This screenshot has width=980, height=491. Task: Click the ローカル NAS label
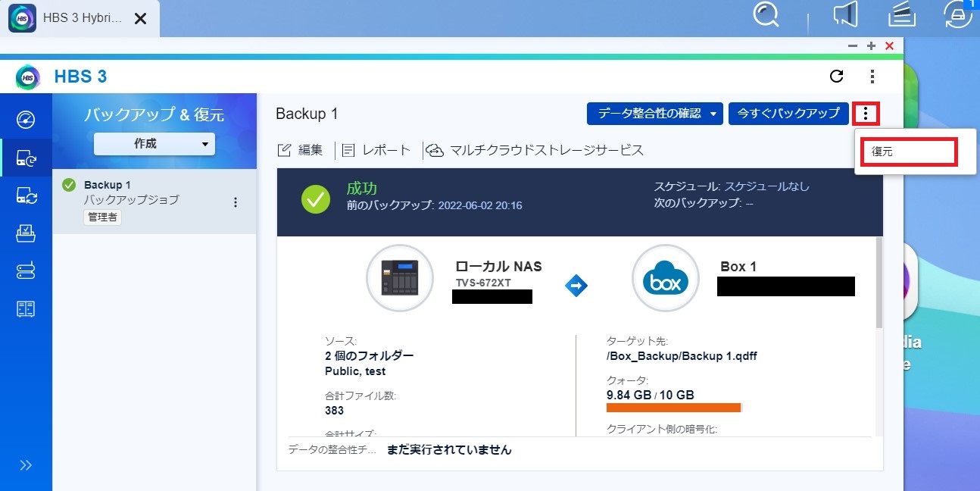click(x=498, y=267)
